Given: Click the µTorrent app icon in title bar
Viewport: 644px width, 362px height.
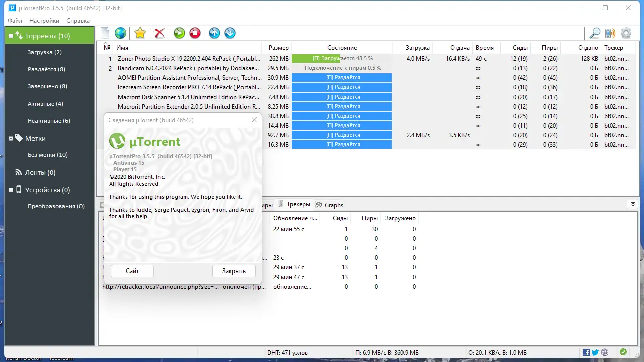Looking at the screenshot, I should (12, 8).
